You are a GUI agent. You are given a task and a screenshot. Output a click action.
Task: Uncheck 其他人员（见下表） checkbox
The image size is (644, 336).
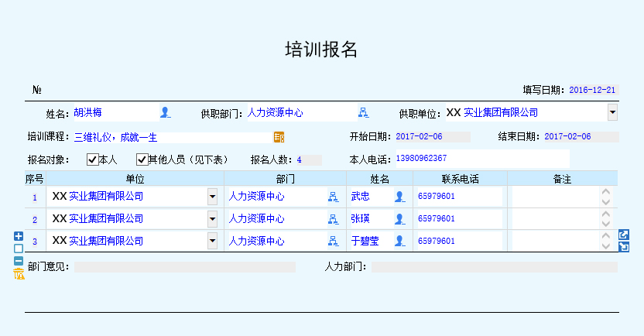142,159
